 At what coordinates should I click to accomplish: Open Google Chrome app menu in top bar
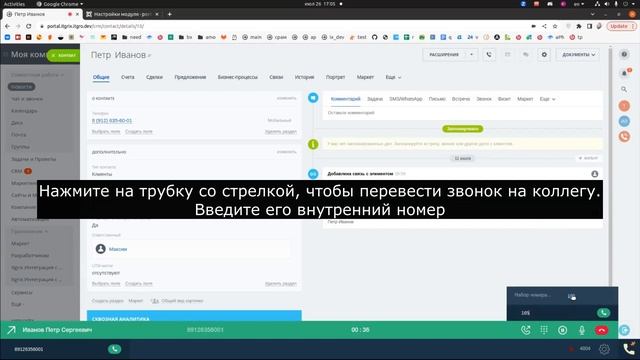click(x=60, y=4)
